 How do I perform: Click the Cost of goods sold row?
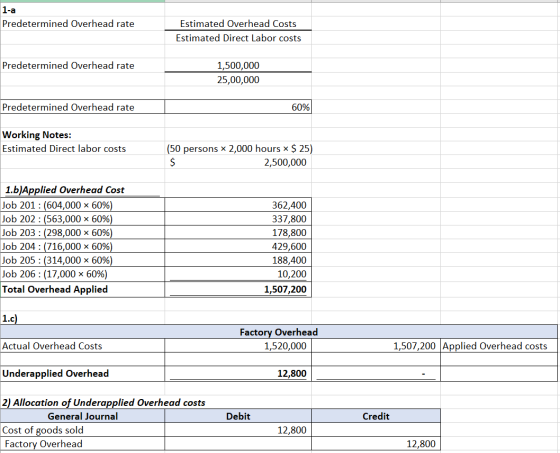82,430
